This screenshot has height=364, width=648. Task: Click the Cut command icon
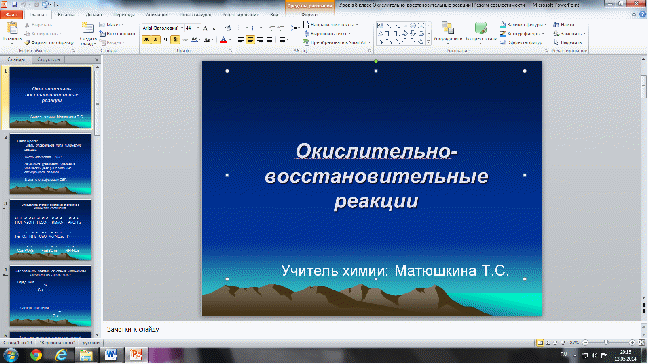[27, 25]
